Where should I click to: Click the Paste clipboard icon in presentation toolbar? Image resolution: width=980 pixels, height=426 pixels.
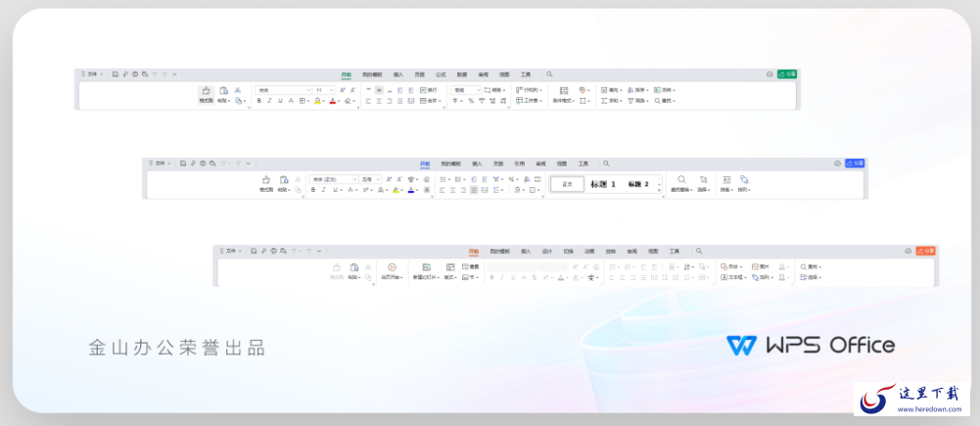(354, 267)
